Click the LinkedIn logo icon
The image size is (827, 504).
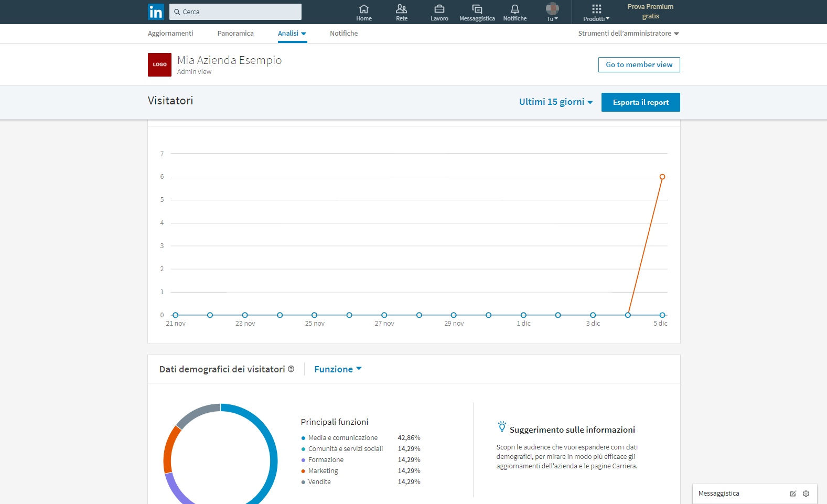click(x=156, y=12)
